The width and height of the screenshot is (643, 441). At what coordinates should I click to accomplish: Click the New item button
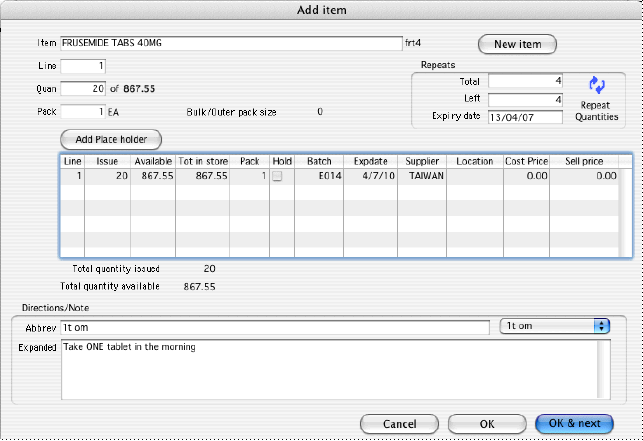517,44
